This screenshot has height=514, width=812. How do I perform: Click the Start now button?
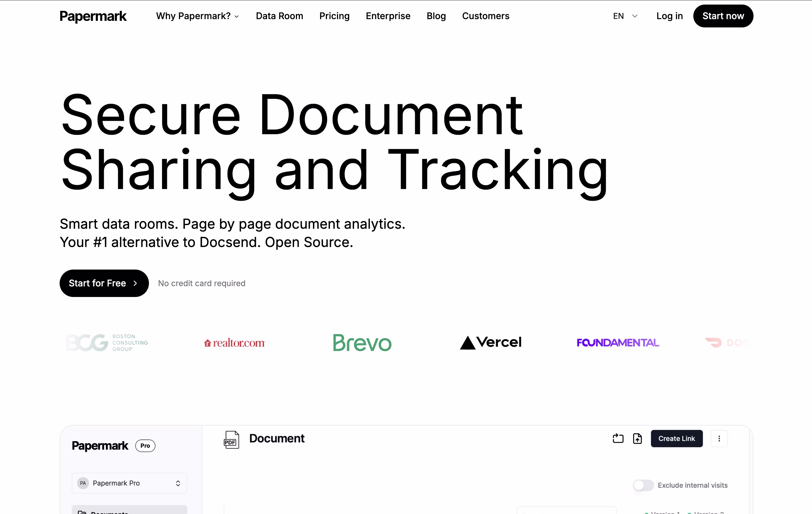(x=723, y=16)
